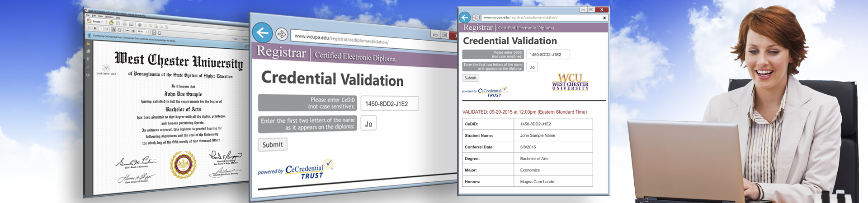Maximize the right browser window
The width and height of the screenshot is (868, 203).
[591, 9]
